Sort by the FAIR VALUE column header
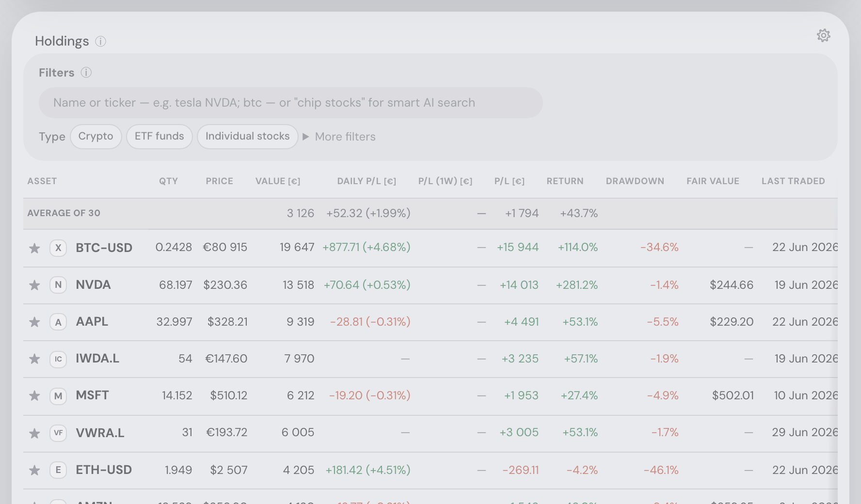This screenshot has height=504, width=861. coord(713,181)
